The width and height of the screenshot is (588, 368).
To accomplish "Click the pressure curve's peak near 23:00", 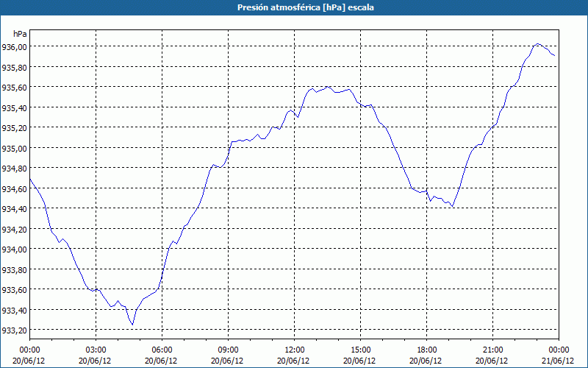I will click(537, 44).
